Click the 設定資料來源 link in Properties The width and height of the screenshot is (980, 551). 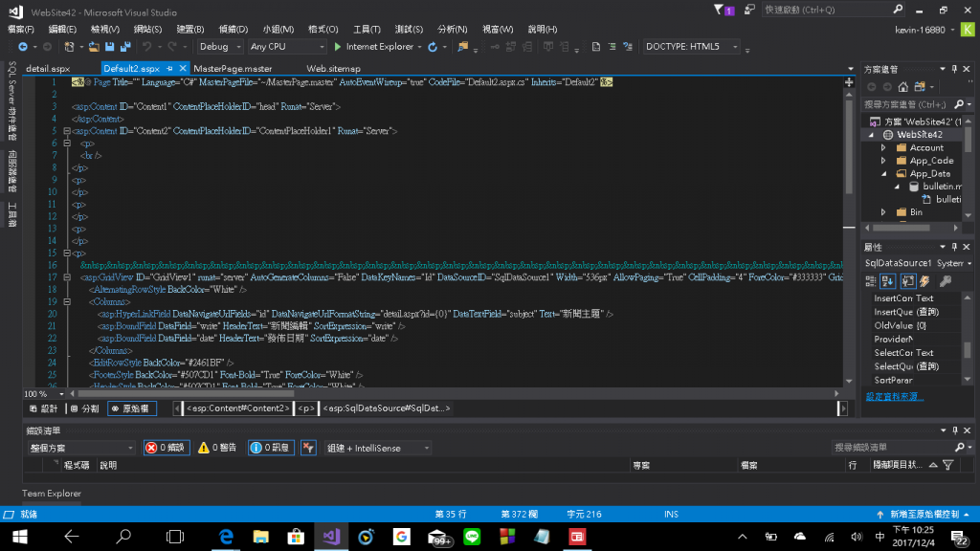click(895, 397)
